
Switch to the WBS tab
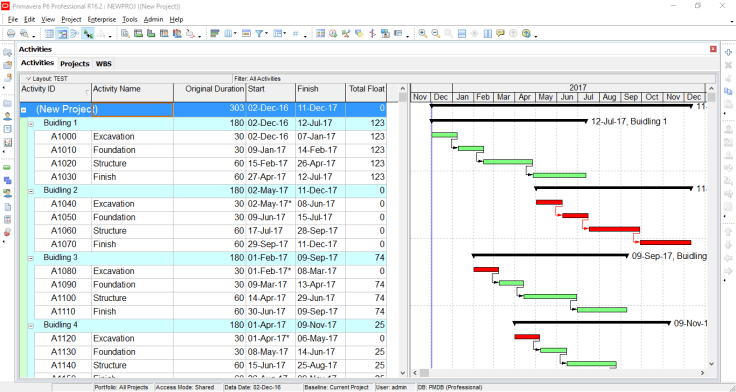point(104,63)
